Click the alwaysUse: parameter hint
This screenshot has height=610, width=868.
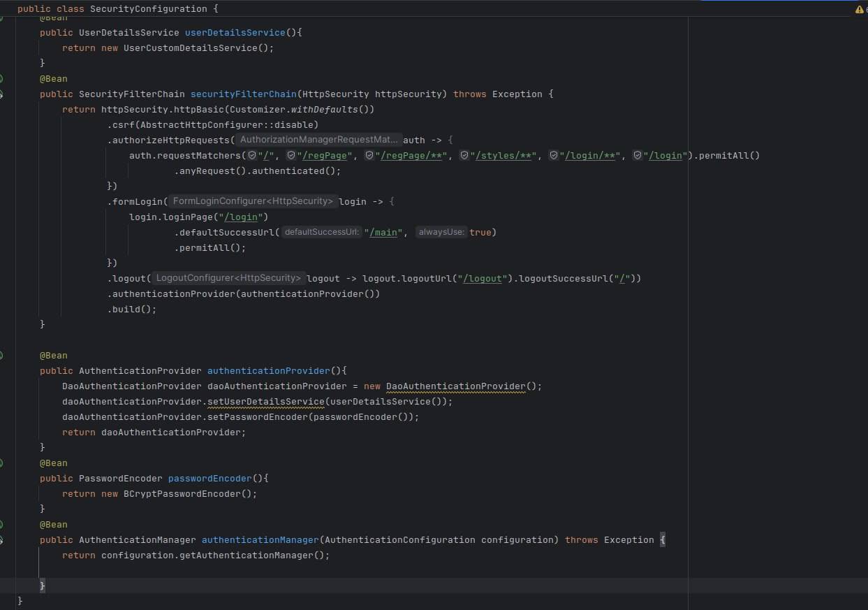[x=441, y=232]
